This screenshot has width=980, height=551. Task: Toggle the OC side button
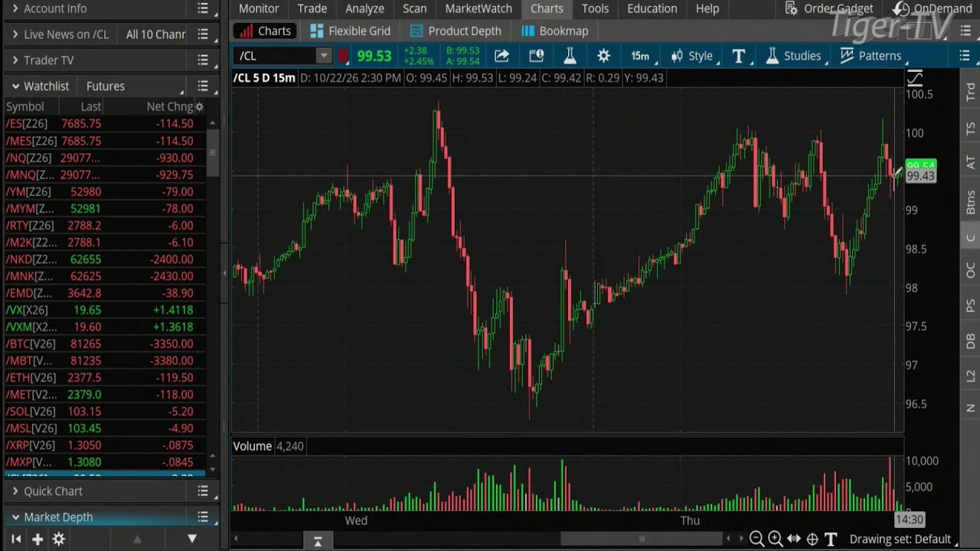970,270
